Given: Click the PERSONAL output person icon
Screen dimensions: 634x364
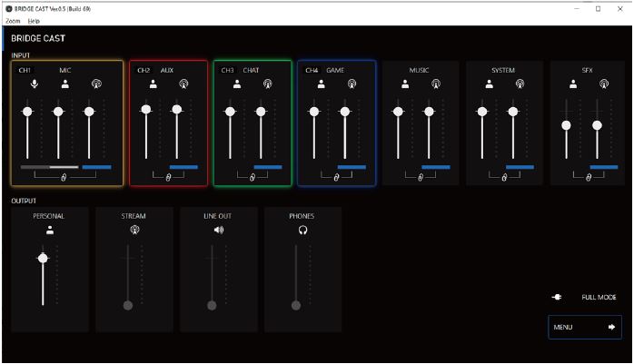Looking at the screenshot, I should point(50,230).
